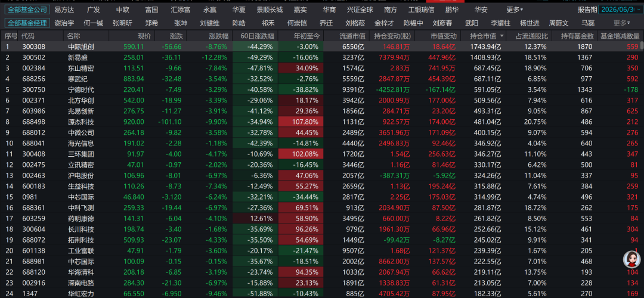Choose fund manager 谢治宇
The width and height of the screenshot is (644, 298).
coord(64,23)
